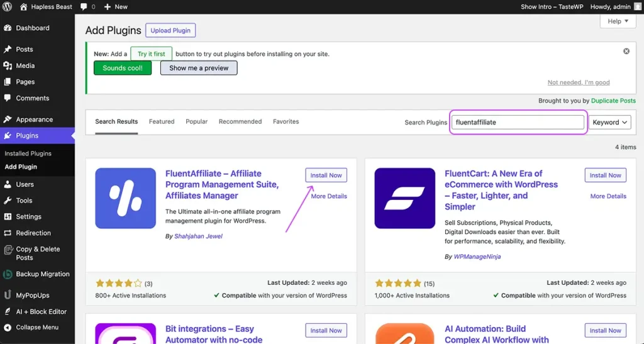Screen dimensions: 644x344
Task: Open More Details for FluentCart
Action: (608, 196)
